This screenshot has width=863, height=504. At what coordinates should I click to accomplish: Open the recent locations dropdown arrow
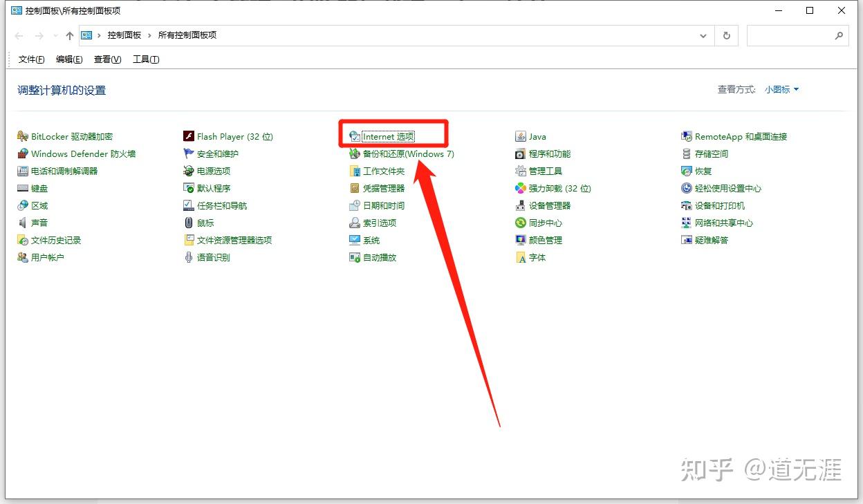[x=55, y=36]
